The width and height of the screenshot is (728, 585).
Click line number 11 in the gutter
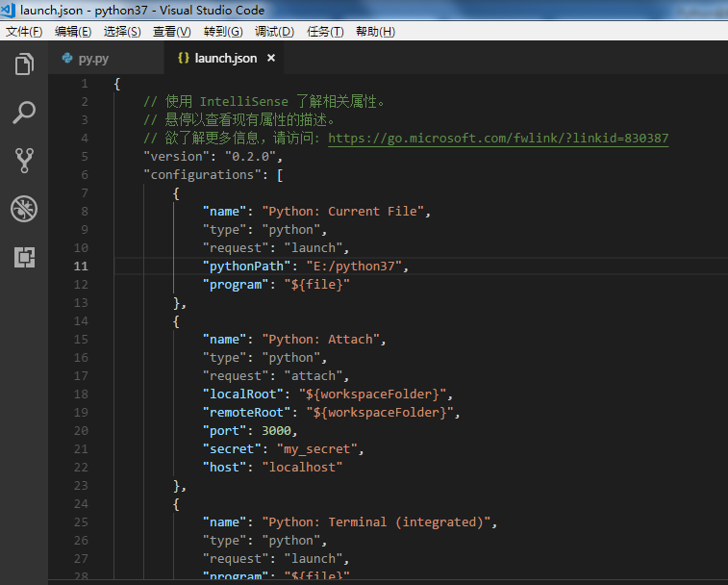point(81,267)
